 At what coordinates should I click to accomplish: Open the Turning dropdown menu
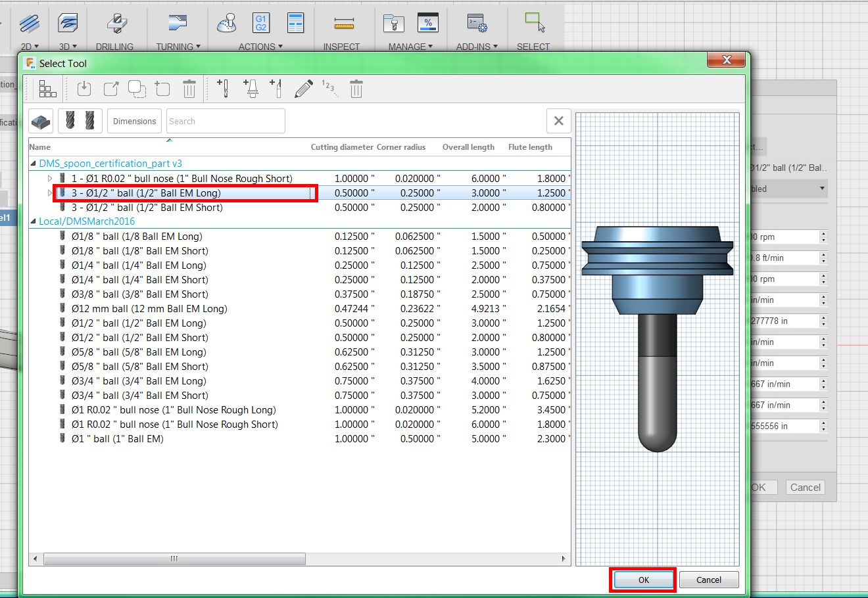178,47
